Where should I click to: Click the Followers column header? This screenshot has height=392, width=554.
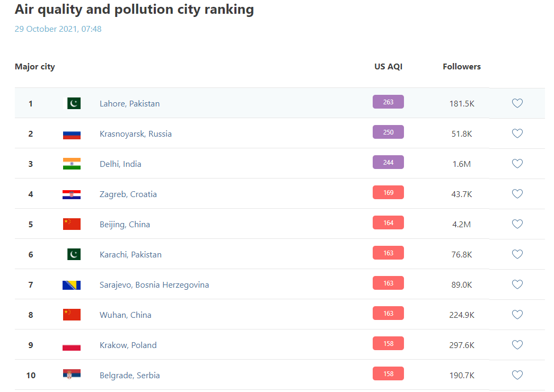461,67
